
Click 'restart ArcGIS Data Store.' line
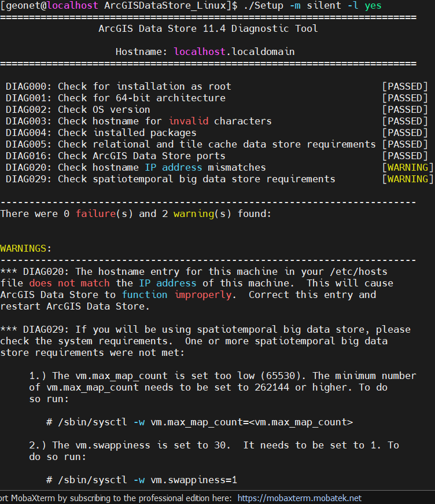[75, 306]
